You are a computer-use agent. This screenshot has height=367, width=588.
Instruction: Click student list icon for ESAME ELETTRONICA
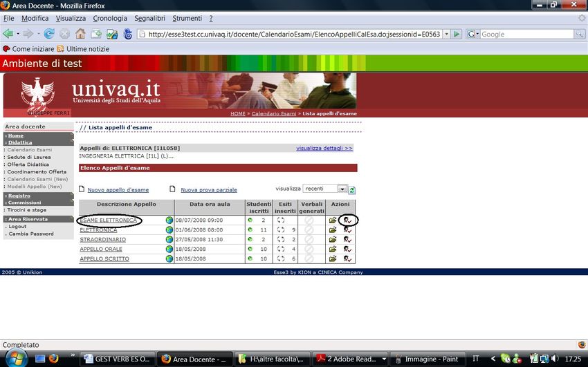point(347,220)
